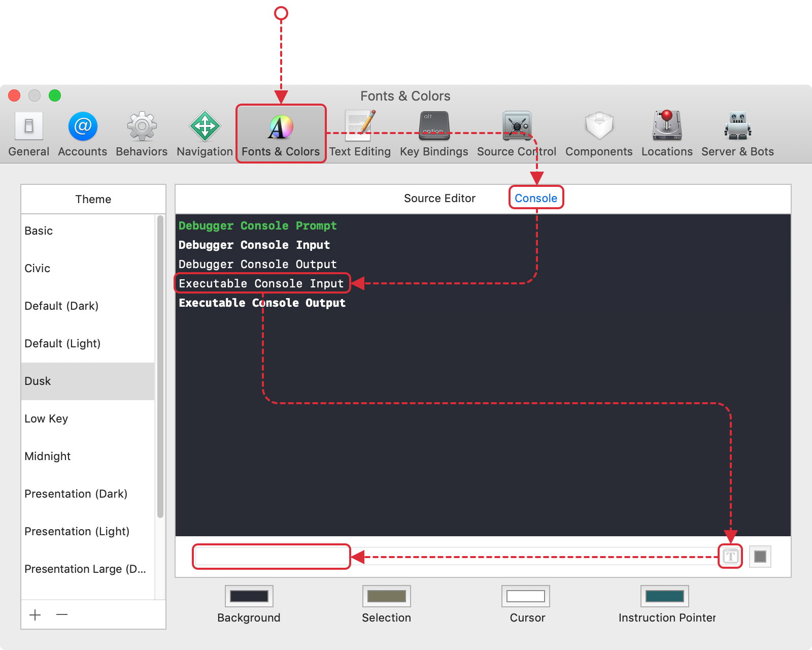This screenshot has width=812, height=650.
Task: Open the Instruction Pointer color well
Action: pyautogui.click(x=664, y=596)
